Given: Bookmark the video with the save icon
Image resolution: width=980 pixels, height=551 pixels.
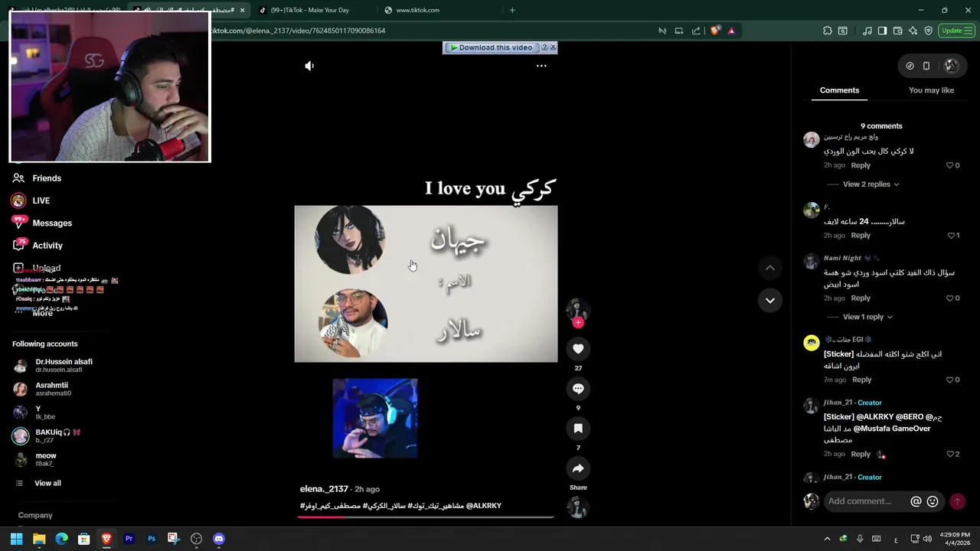Looking at the screenshot, I should [x=578, y=429].
